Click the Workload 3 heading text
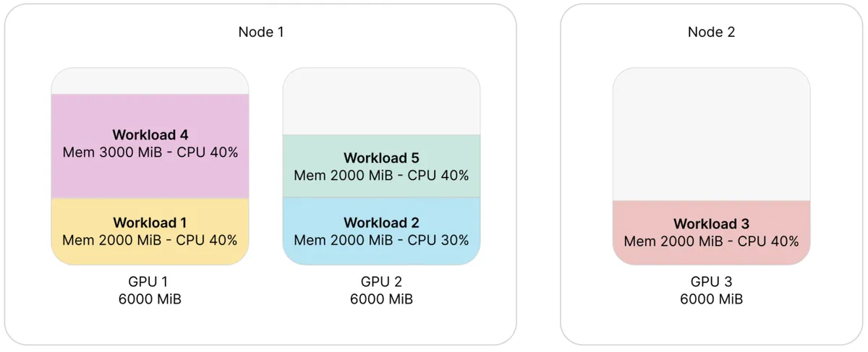This screenshot has width=868, height=352. [711, 224]
